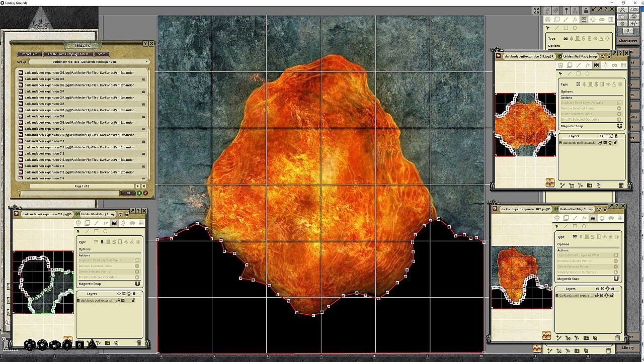Click Simplify Selected Occluders in 012 window
The image size is (644, 362).
coord(589,273)
